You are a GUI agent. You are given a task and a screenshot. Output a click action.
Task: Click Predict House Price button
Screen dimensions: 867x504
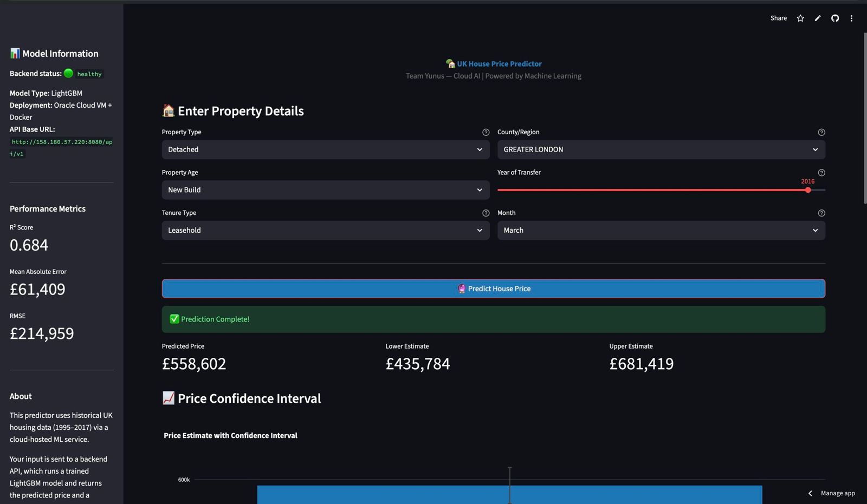[494, 289]
